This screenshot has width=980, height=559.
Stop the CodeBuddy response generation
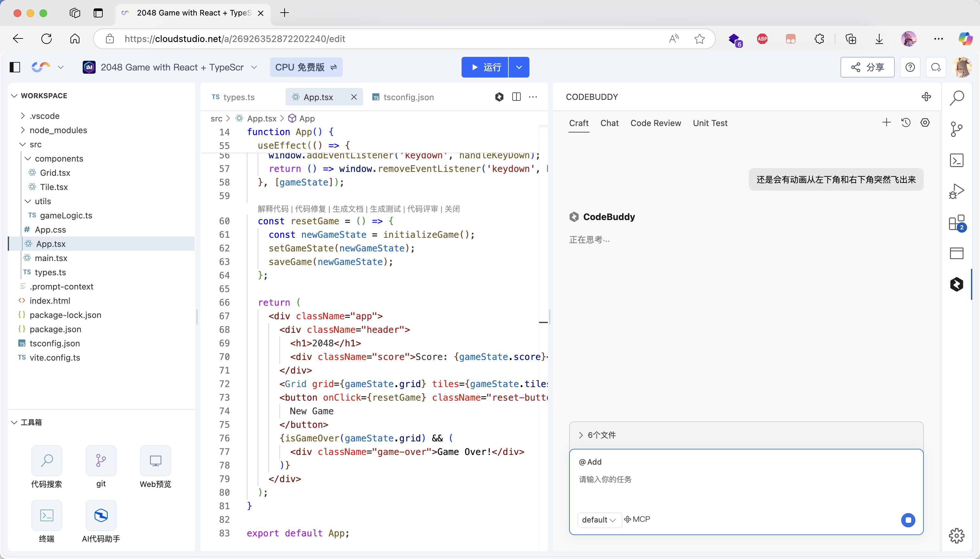point(908,520)
